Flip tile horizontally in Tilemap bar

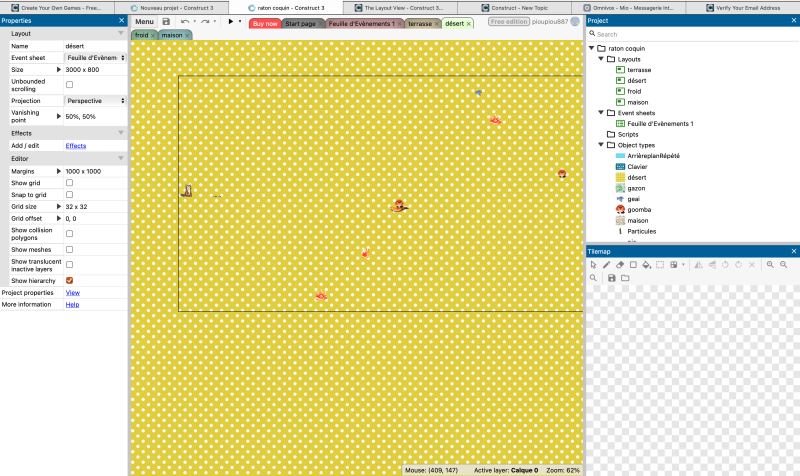click(698, 265)
